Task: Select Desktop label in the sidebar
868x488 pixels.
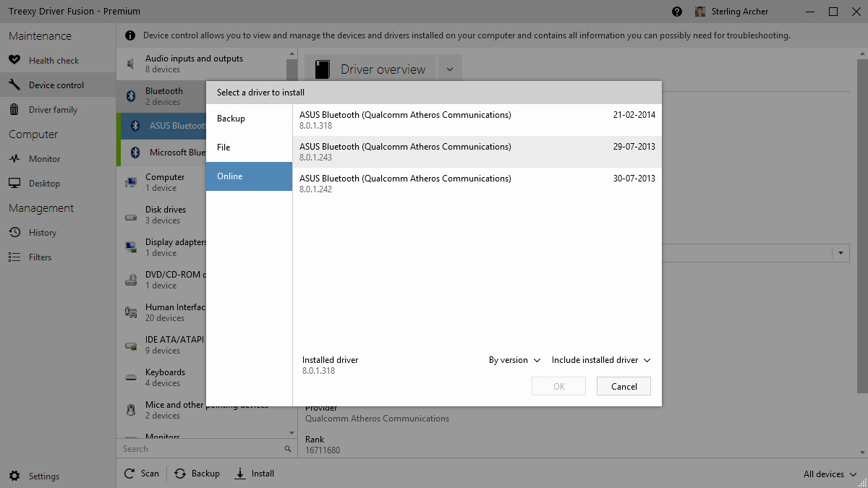Action: pyautogui.click(x=44, y=184)
